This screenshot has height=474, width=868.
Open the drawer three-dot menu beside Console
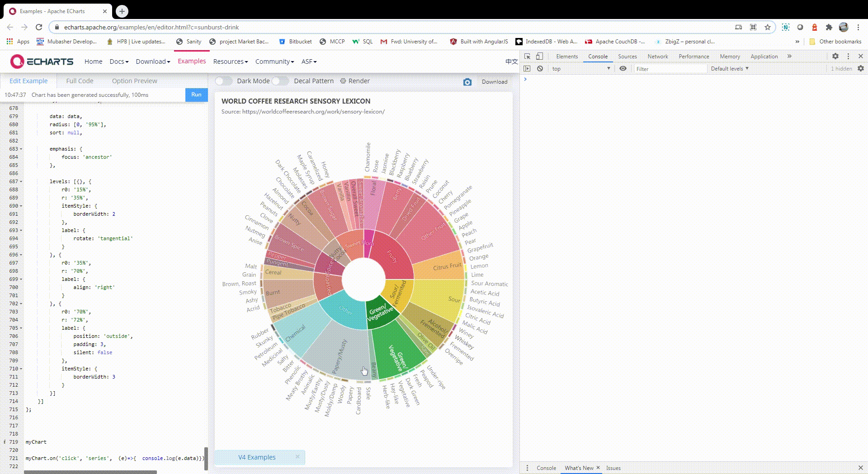click(527, 468)
